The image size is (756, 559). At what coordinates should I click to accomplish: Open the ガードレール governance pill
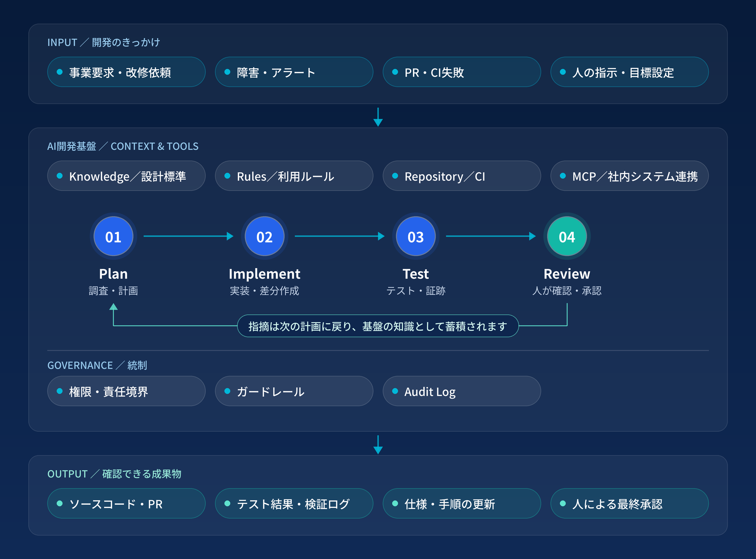[294, 391]
